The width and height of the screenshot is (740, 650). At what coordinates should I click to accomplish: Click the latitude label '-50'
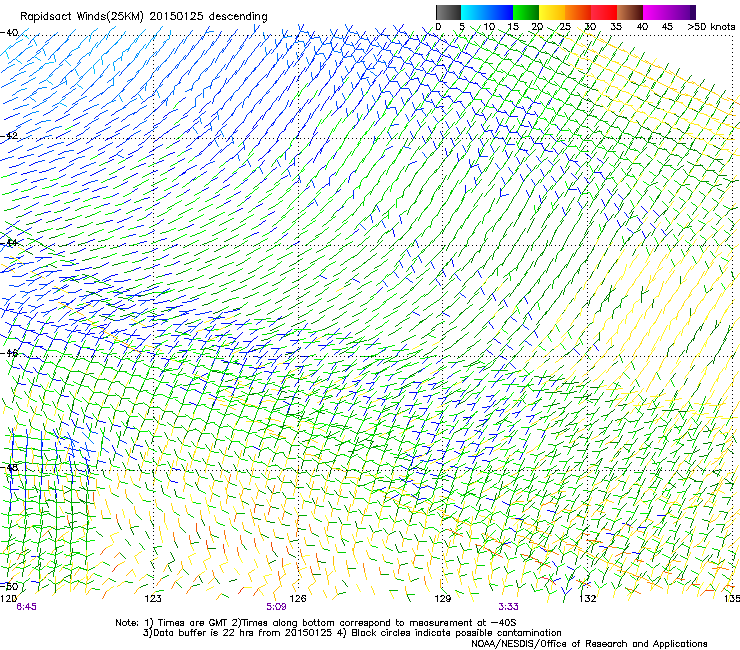coord(9,586)
